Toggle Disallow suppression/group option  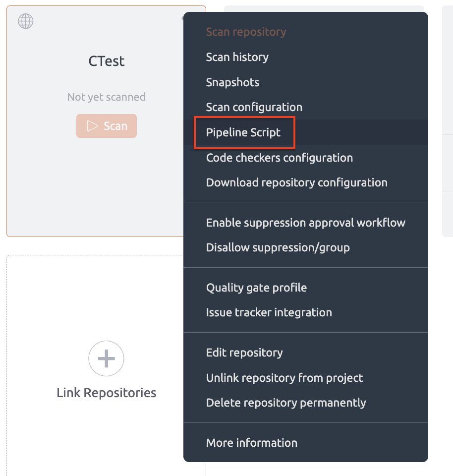pyautogui.click(x=278, y=247)
